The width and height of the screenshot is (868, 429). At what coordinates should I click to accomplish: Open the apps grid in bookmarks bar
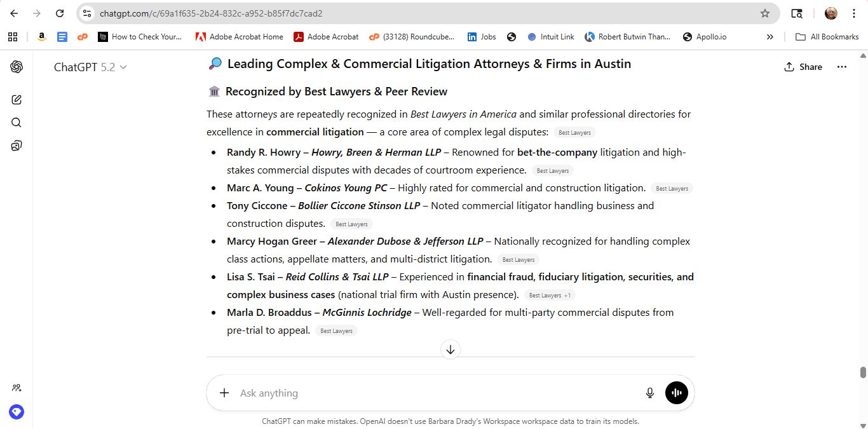click(x=13, y=37)
